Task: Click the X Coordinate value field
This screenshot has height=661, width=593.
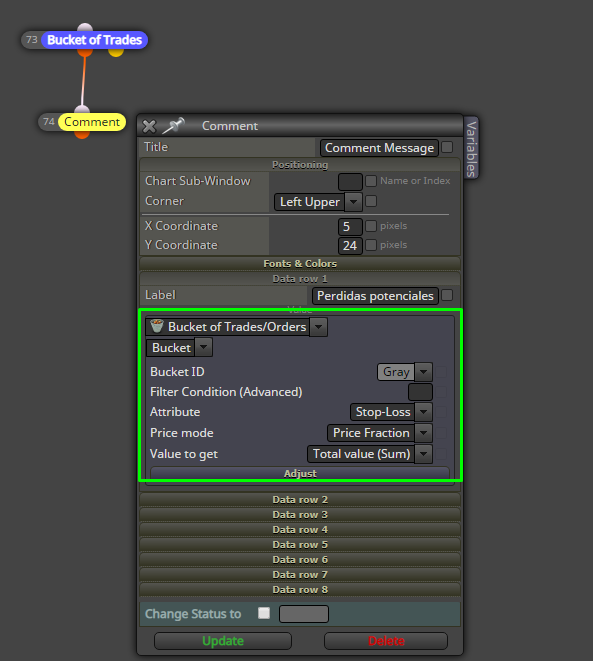Action: click(350, 226)
